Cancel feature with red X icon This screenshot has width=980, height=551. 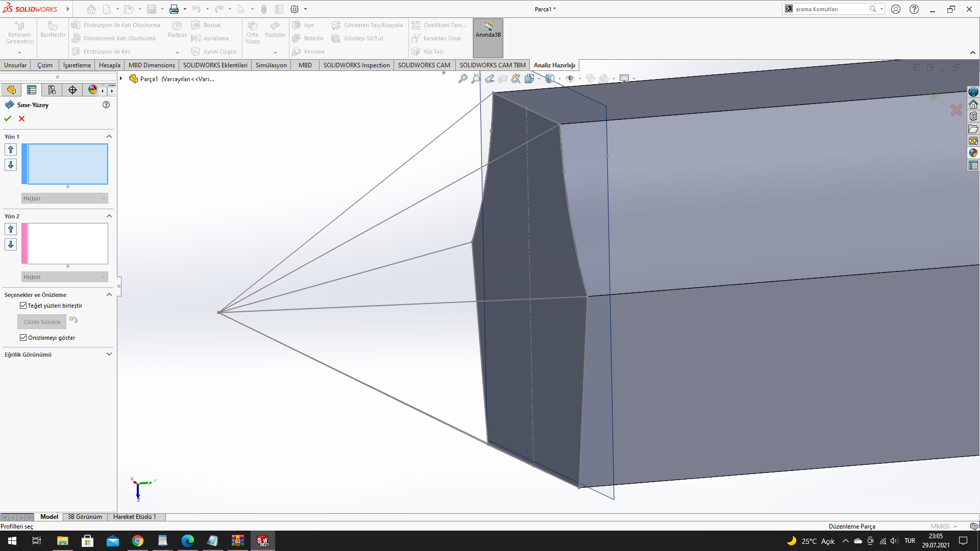(x=21, y=118)
